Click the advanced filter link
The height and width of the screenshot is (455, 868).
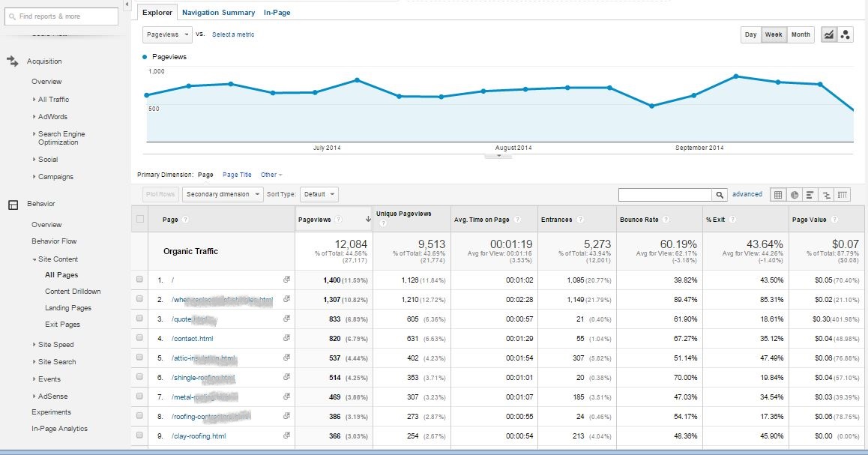747,194
